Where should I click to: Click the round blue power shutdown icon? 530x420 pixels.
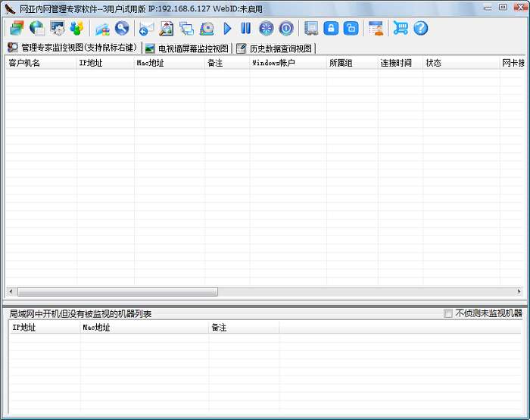[x=286, y=29]
